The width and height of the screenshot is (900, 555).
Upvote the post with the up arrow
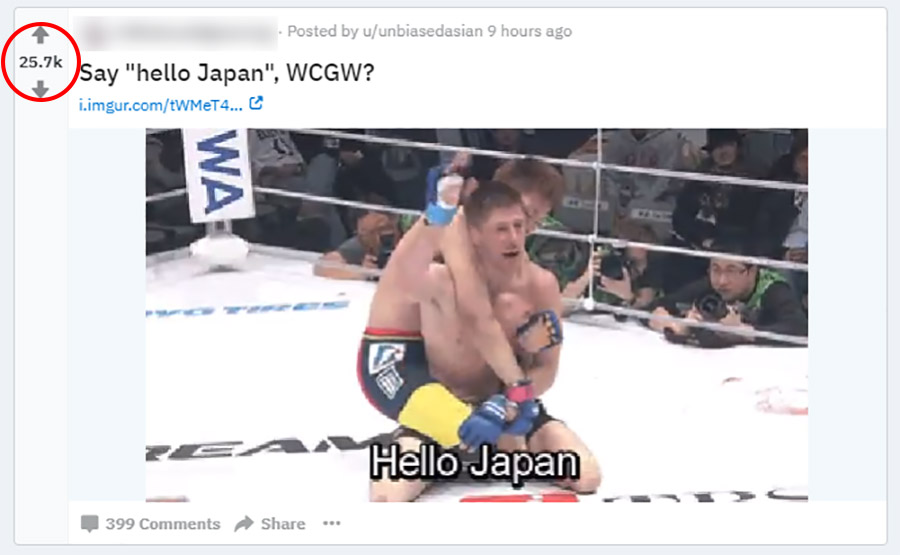(x=40, y=36)
